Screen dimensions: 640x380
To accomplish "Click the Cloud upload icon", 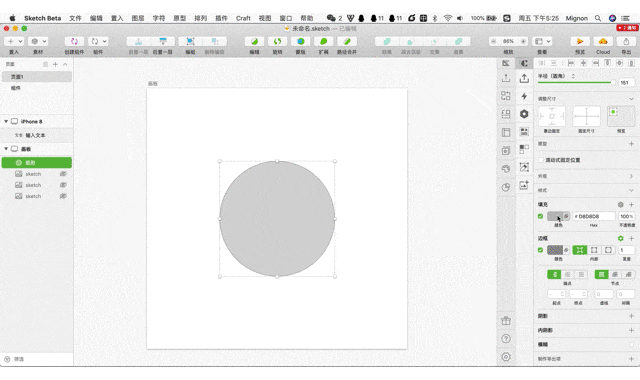I will pos(603,41).
